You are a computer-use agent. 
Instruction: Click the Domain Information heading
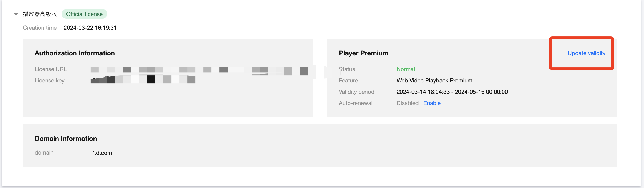point(66,139)
